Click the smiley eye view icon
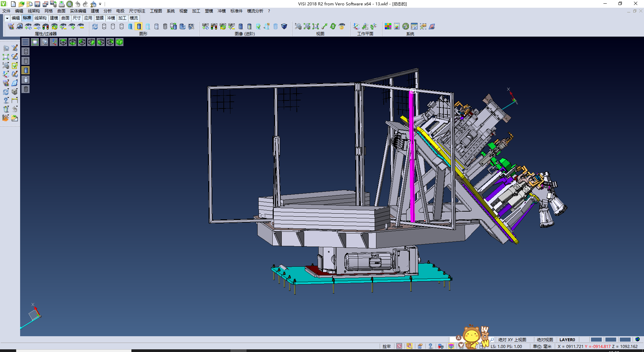Viewport: 644px width, 352px height. [x=342, y=27]
